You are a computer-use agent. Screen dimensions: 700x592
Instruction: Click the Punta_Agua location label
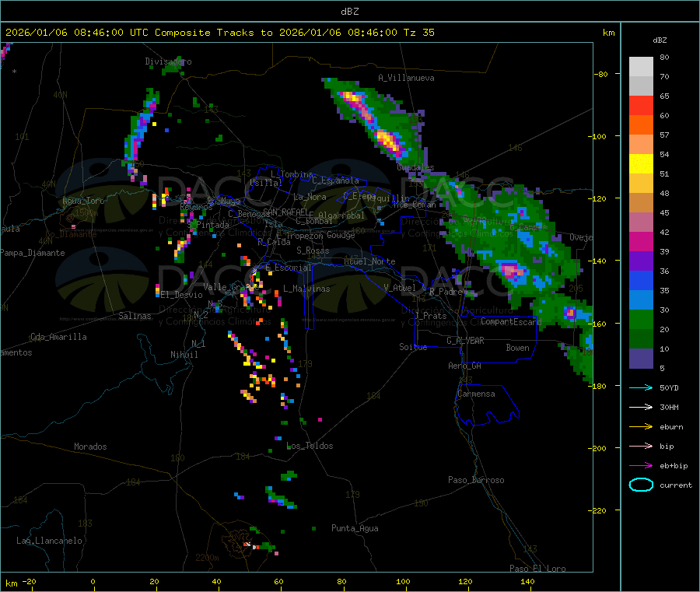coord(355,528)
